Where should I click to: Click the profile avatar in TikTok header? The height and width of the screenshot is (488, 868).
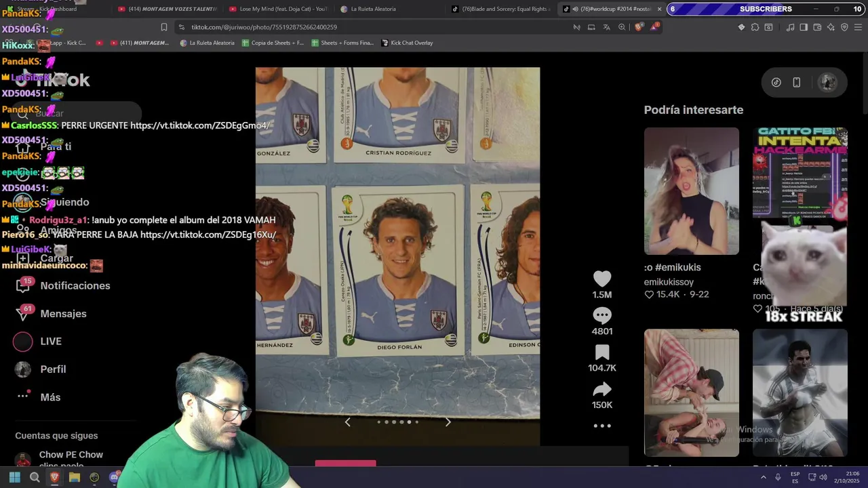click(x=827, y=82)
